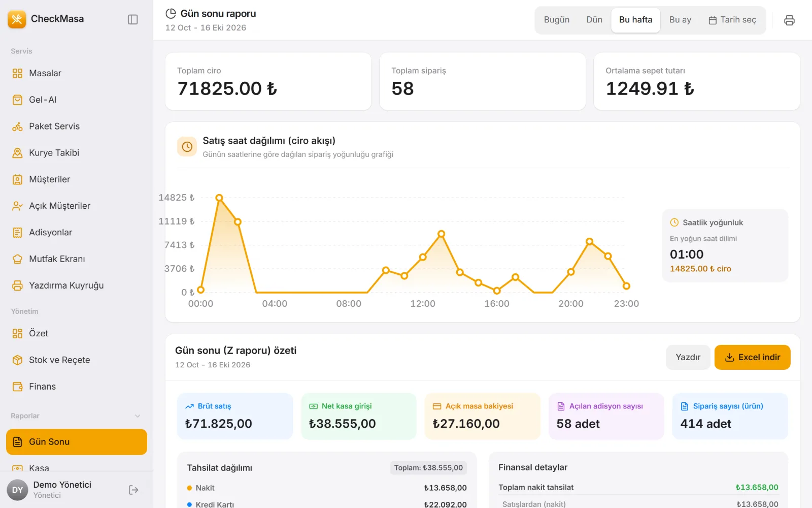Image resolution: width=812 pixels, height=508 pixels.
Task: Select the Bu hafta tab
Action: [635, 20]
